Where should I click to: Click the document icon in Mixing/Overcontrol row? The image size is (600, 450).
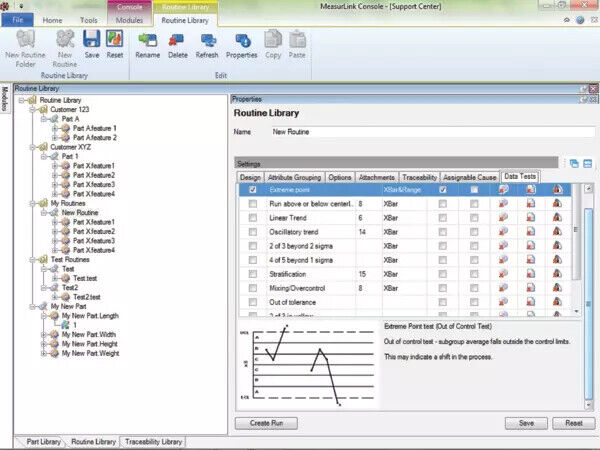(x=531, y=288)
